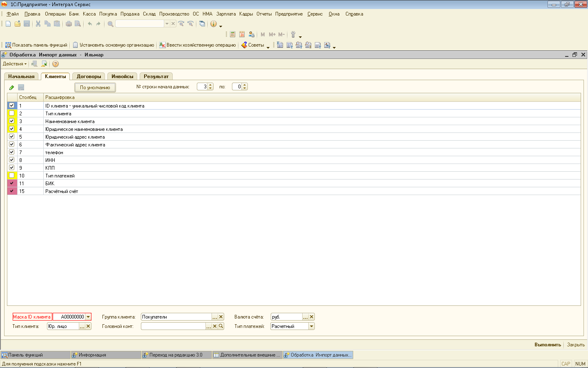Click the 'Выполнить' button
Image resolution: width=588 pixels, height=368 pixels.
coord(548,345)
